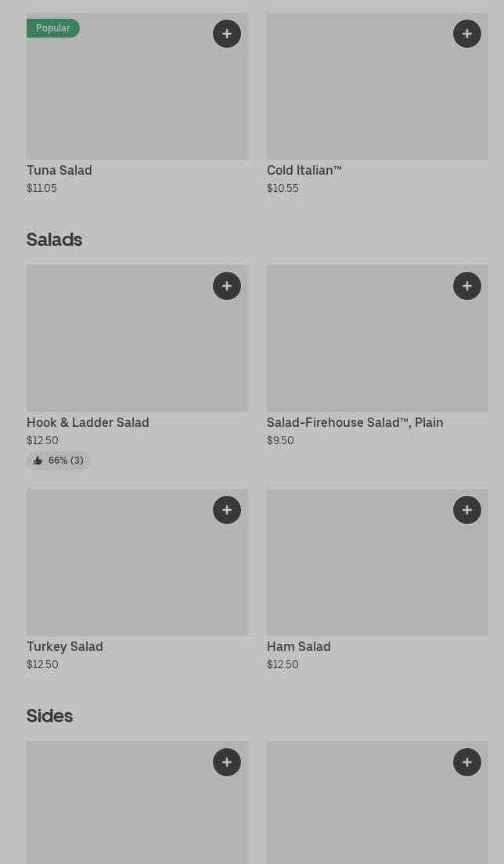This screenshot has width=504, height=864.
Task: Click the 66% thumbs-up rating badge
Action: click(x=58, y=461)
